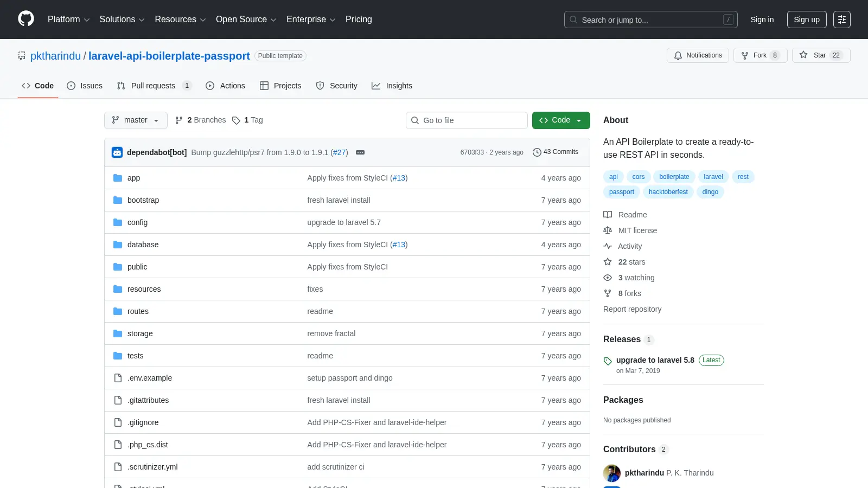Click the MIT license scale icon
This screenshot has height=488, width=868.
[608, 230]
